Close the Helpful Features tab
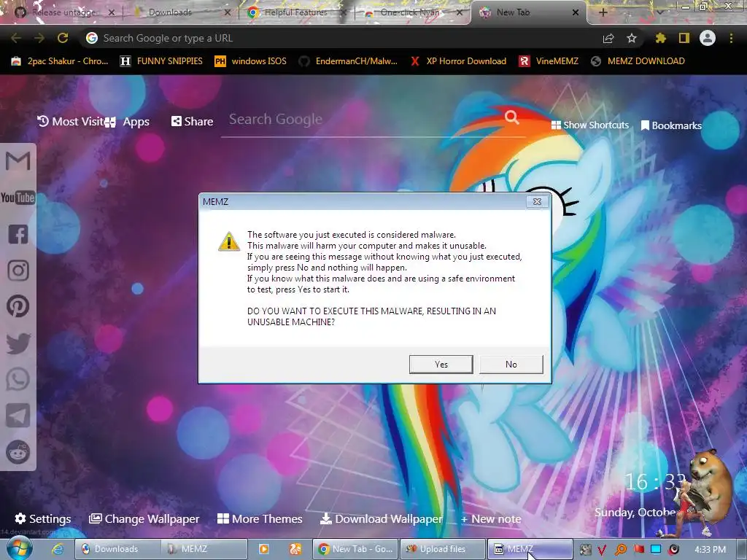This screenshot has height=560, width=747. click(343, 12)
